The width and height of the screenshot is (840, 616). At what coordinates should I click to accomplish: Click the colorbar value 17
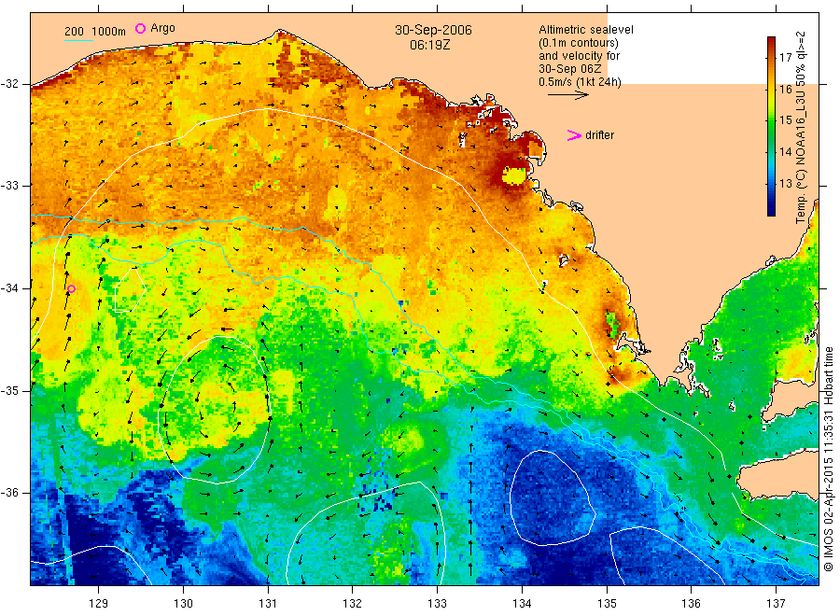[x=785, y=57]
